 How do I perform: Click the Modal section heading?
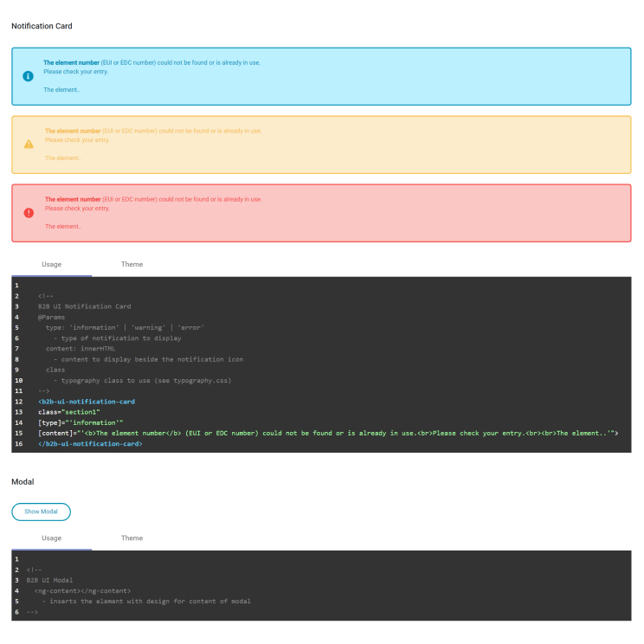[x=23, y=480]
